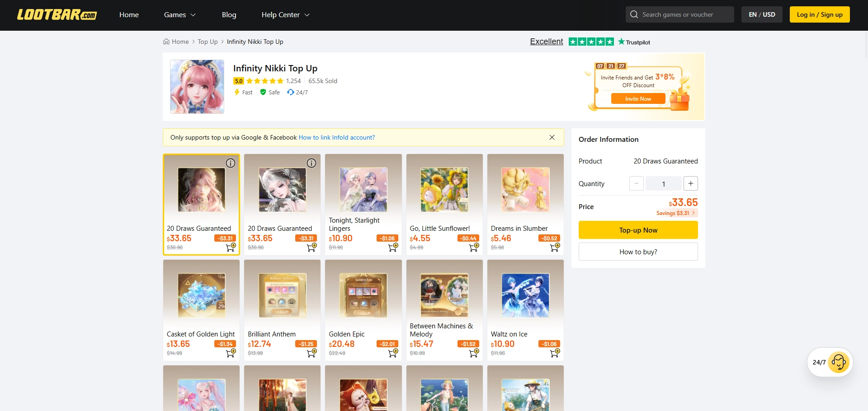Add Brilliant Anthem to cart

point(311,353)
